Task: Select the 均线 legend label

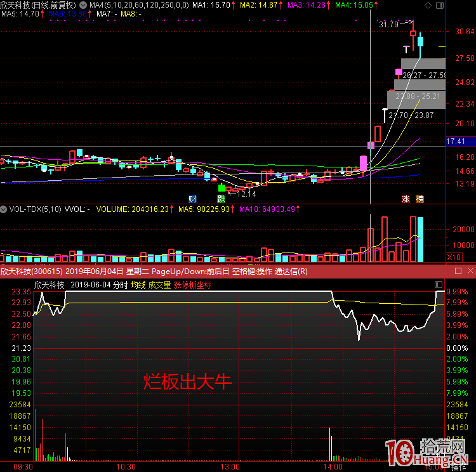Action: coord(138,285)
